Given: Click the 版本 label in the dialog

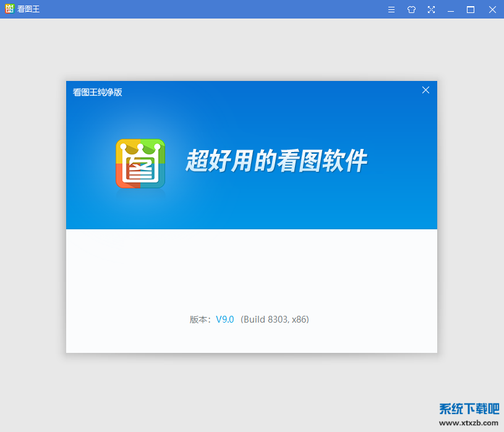Looking at the screenshot, I should (x=199, y=320).
